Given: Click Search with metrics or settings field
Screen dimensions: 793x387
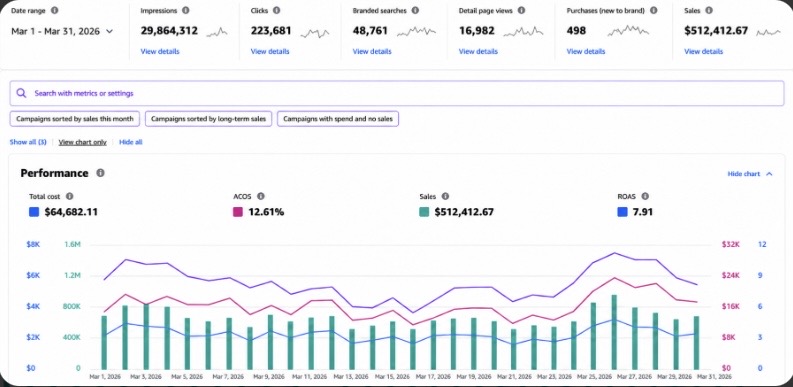Looking at the screenshot, I should [x=397, y=93].
